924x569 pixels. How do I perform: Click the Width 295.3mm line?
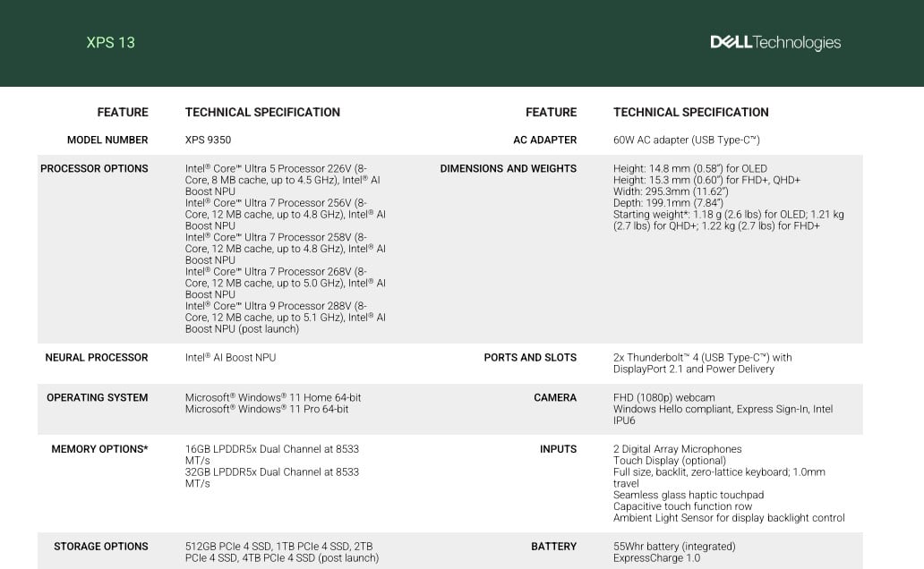coord(671,191)
